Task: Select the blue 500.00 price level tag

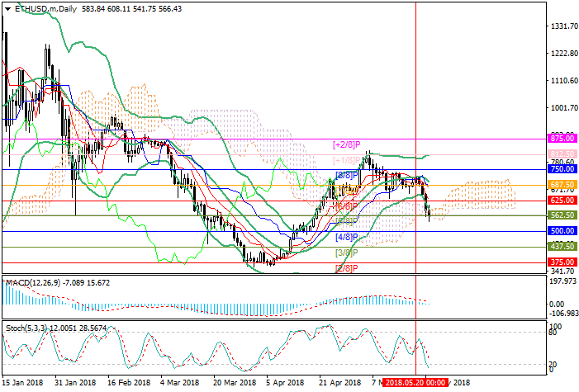Action: click(x=562, y=231)
